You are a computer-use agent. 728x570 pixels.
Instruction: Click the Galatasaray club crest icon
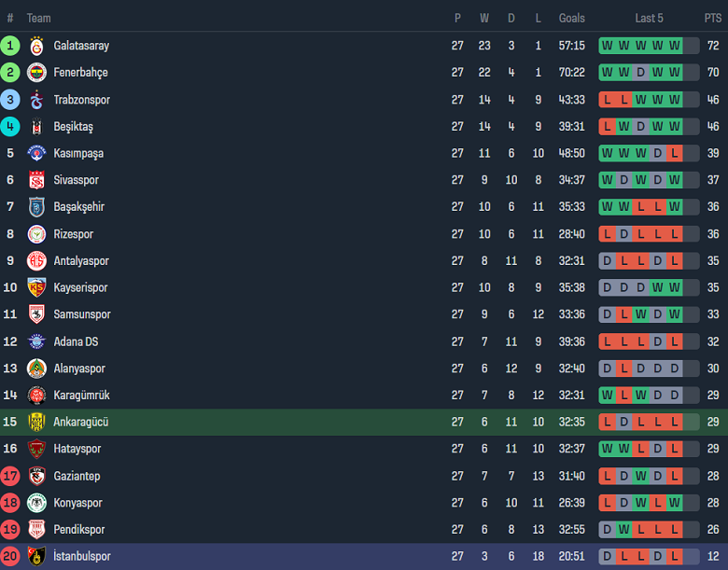[36, 46]
